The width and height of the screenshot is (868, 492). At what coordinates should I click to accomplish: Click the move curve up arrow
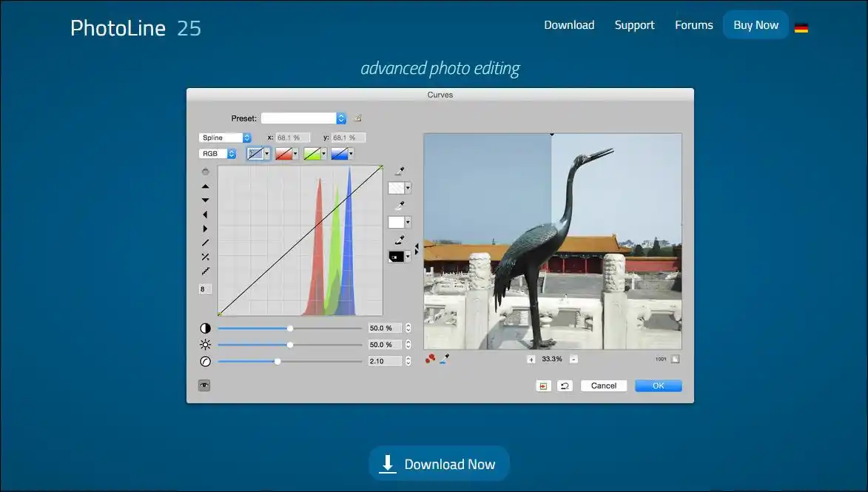[205, 186]
